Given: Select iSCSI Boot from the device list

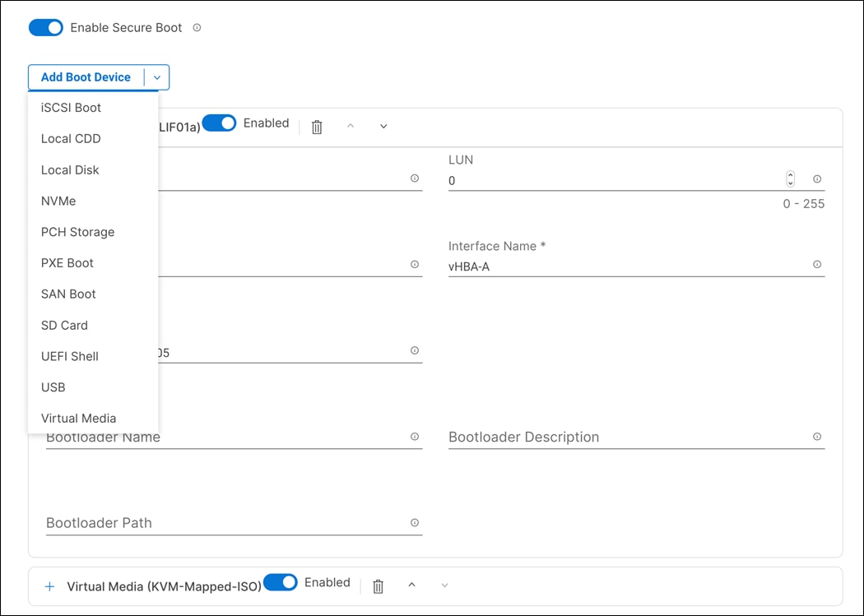Looking at the screenshot, I should pos(71,108).
